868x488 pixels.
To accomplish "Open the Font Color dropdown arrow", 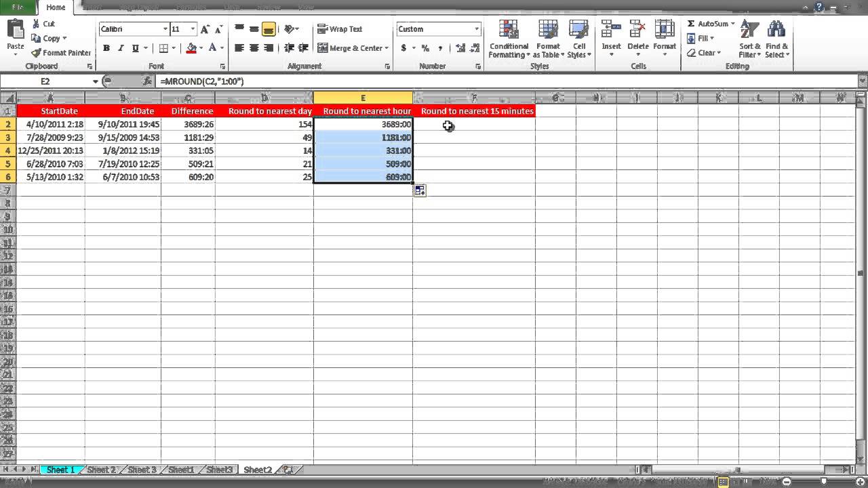I will tap(222, 48).
